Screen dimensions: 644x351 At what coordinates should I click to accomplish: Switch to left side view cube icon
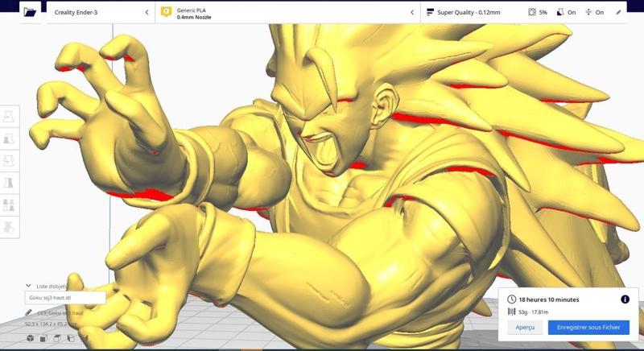pos(71,338)
